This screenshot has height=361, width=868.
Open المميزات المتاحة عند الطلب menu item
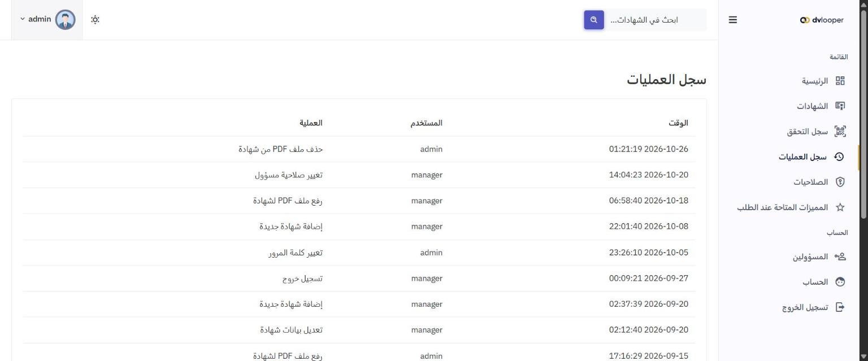pyautogui.click(x=783, y=207)
